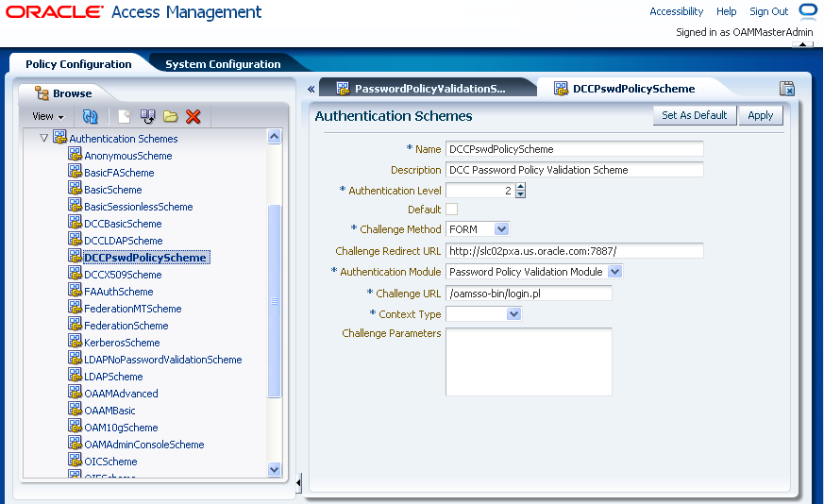Switch to the Policy Configuration tab
Image resolution: width=824 pixels, height=504 pixels.
tap(79, 64)
